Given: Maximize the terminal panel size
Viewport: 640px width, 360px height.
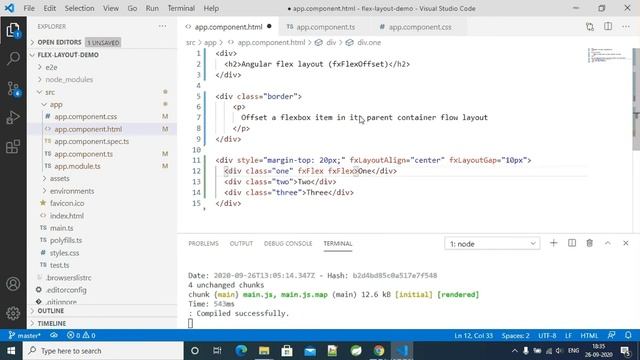Looking at the screenshot, I should tap(608, 243).
